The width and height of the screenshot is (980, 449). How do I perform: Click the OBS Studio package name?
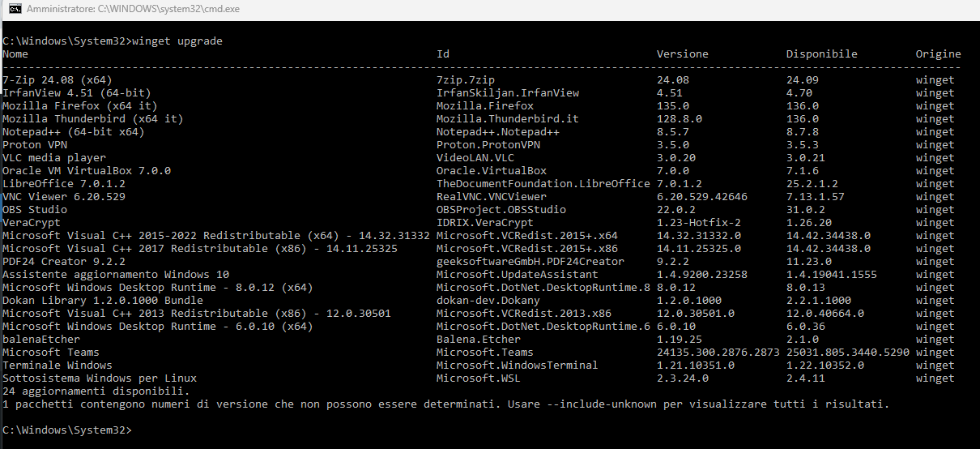(35, 210)
